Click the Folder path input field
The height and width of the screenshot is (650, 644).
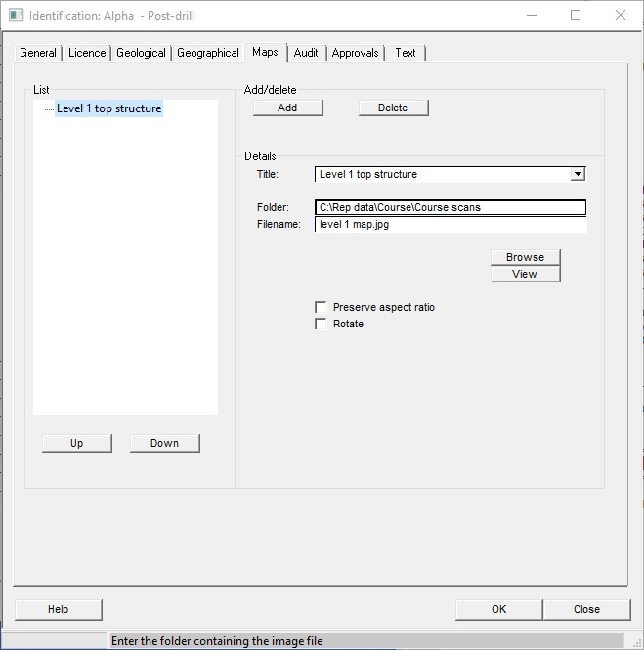[x=451, y=207]
